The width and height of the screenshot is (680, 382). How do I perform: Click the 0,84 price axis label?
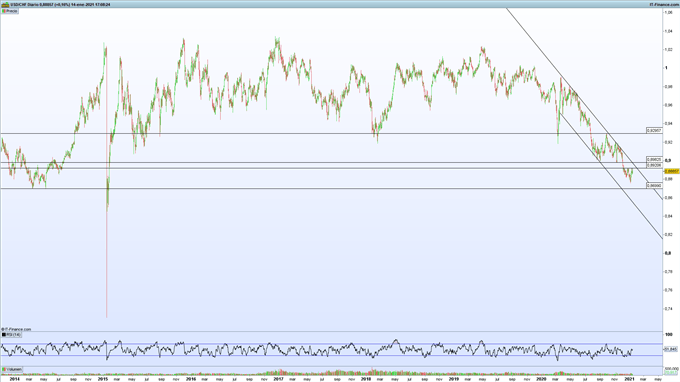point(669,216)
